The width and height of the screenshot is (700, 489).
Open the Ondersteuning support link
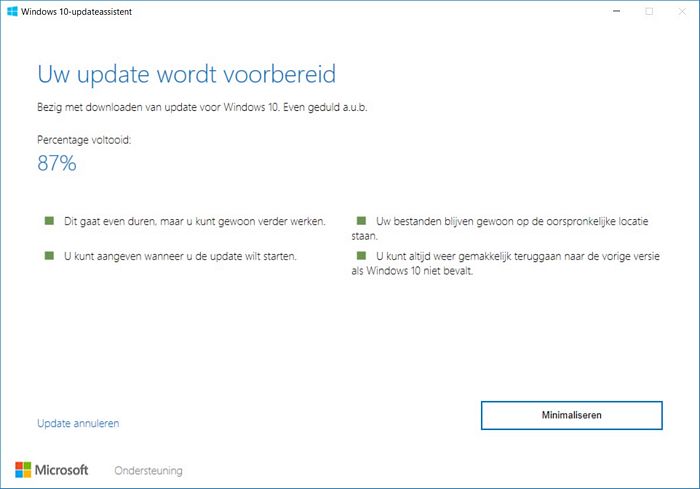(148, 471)
